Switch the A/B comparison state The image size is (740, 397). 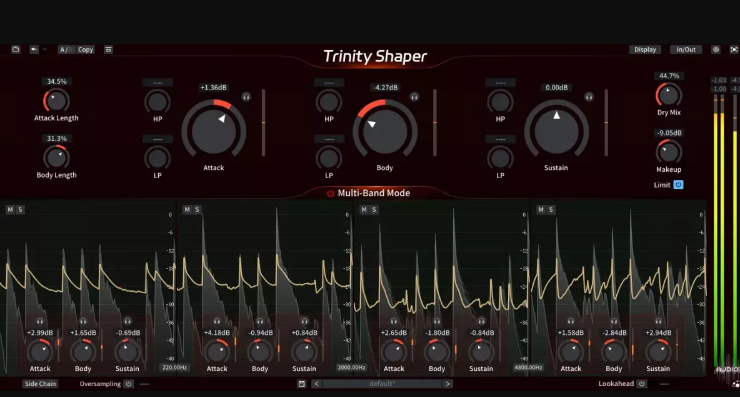pyautogui.click(x=66, y=50)
